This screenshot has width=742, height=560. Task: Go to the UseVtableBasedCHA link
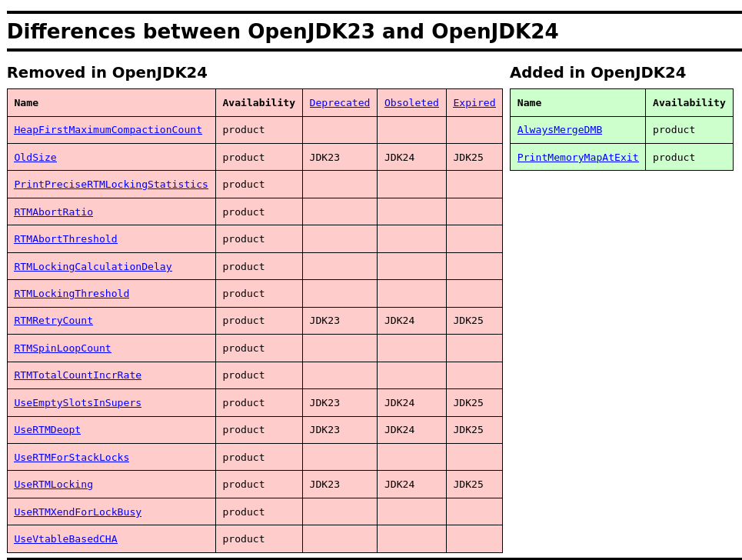tap(66, 538)
